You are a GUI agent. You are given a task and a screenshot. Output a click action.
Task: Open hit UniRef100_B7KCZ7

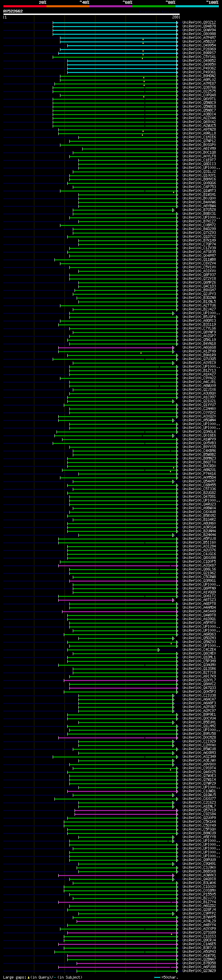pos(199,221)
